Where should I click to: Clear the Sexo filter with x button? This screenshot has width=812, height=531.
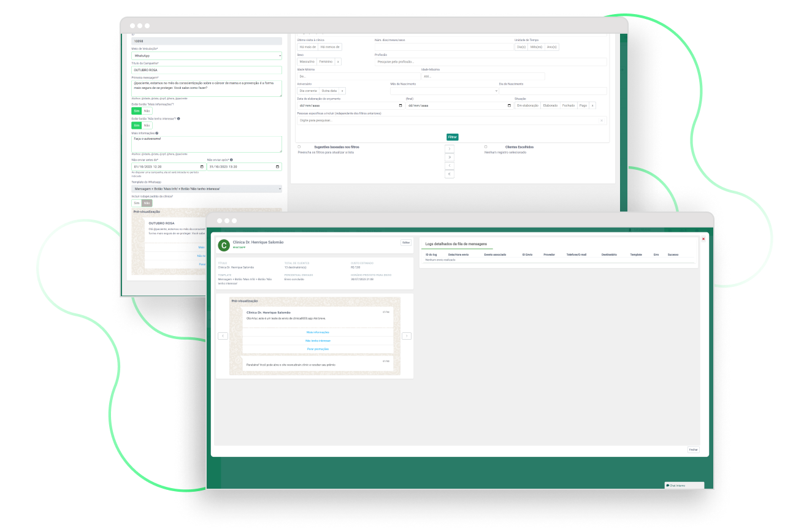pos(339,62)
